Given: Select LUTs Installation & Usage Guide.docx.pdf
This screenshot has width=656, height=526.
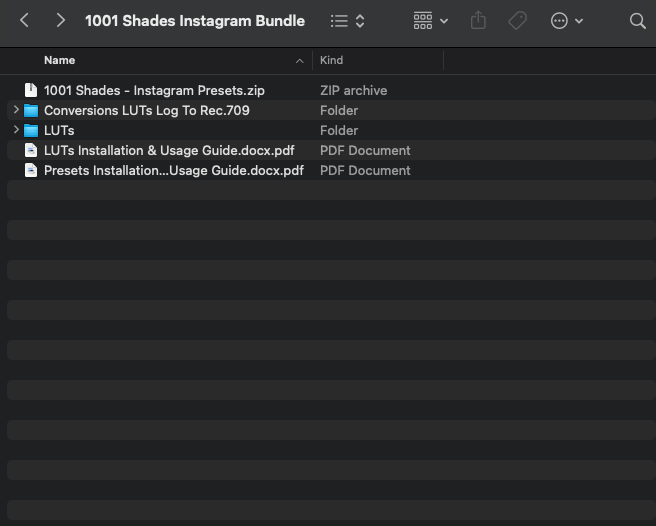Looking at the screenshot, I should [x=169, y=150].
